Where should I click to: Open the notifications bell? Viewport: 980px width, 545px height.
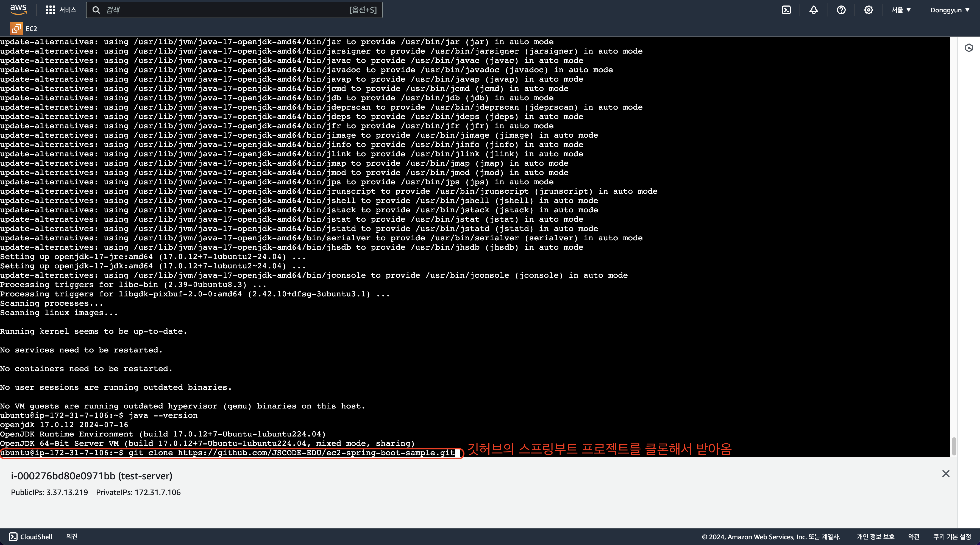point(813,10)
